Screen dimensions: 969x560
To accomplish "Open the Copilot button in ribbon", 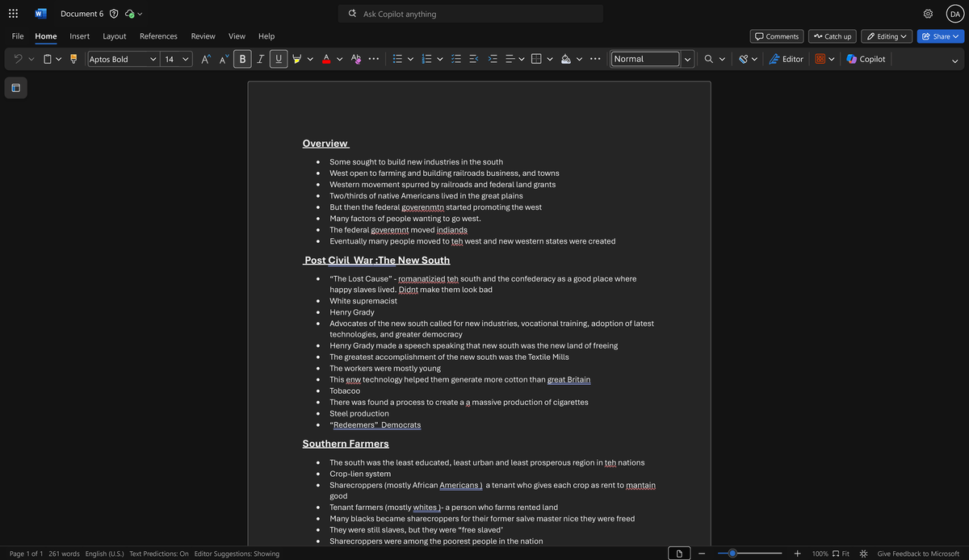I will point(866,59).
